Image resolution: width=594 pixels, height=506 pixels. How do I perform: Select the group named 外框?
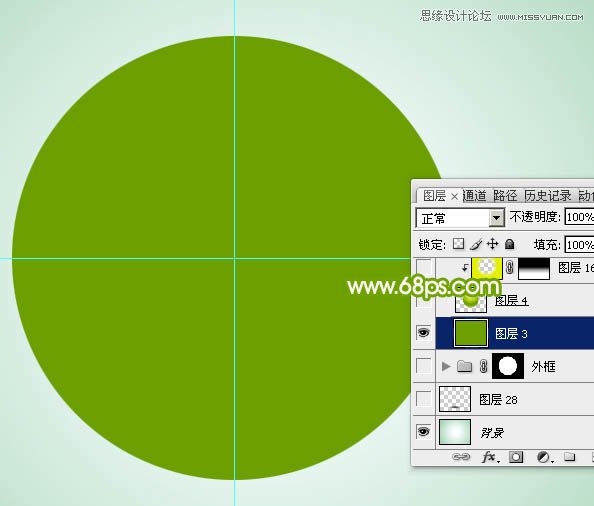pos(544,367)
